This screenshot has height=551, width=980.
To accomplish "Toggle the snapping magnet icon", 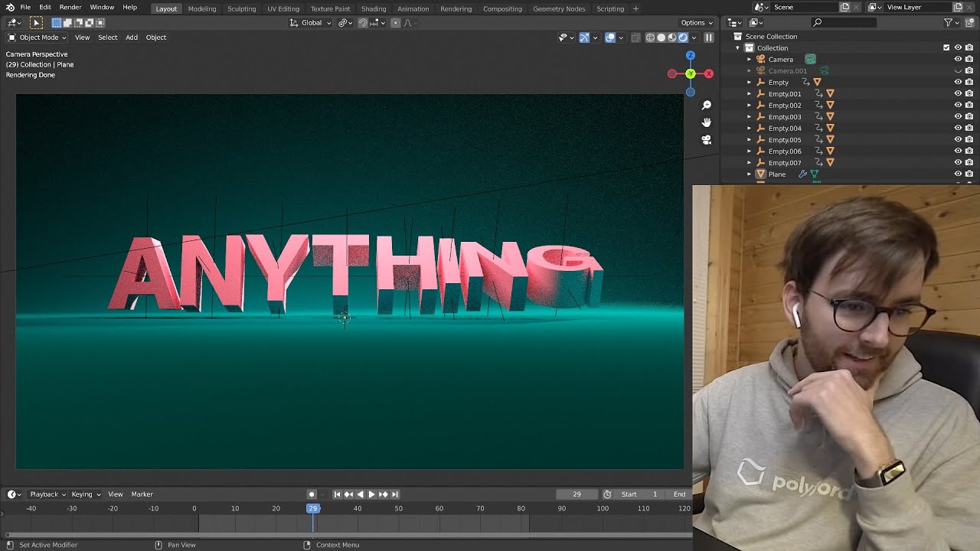I will pos(363,23).
